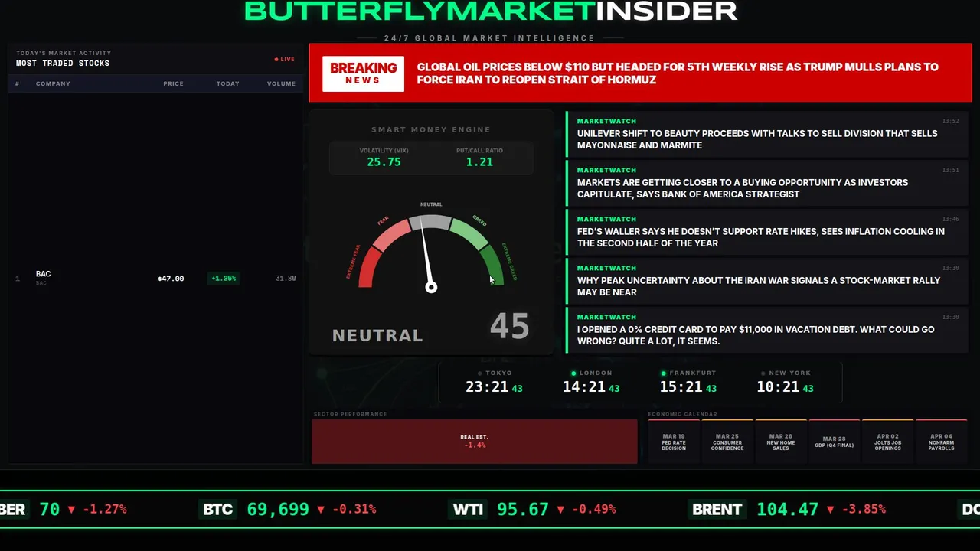Click the Economic Calendar section label
Screen dimensions: 980x551
coord(682,414)
